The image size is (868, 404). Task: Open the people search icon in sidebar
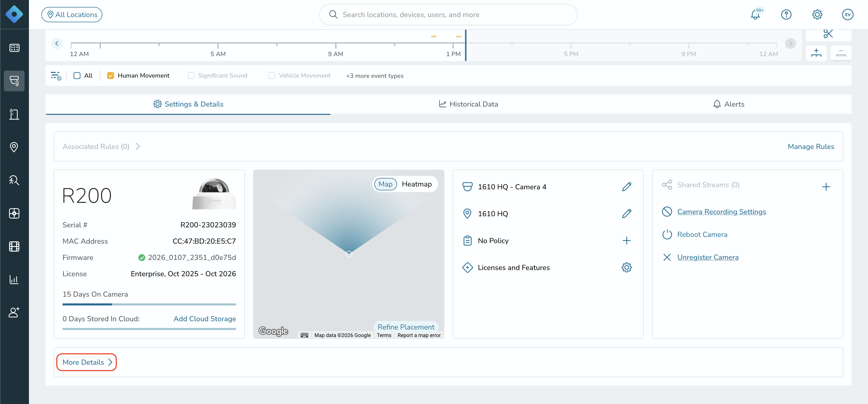pos(14,180)
